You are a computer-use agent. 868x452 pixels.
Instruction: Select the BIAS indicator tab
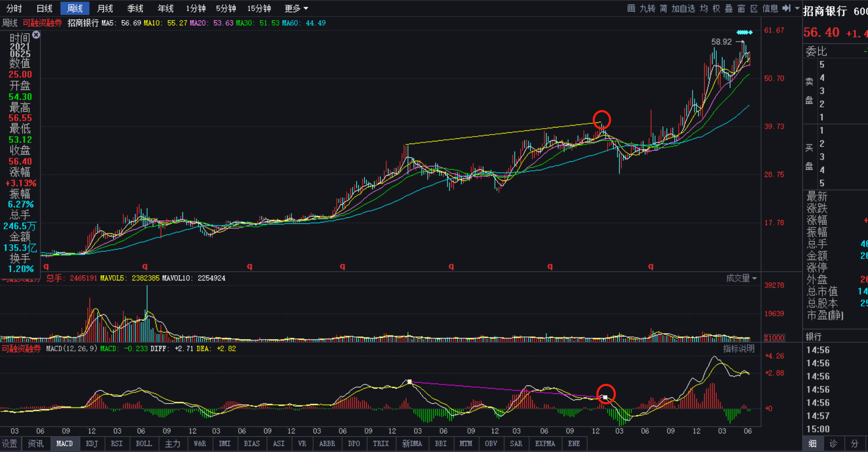click(252, 444)
